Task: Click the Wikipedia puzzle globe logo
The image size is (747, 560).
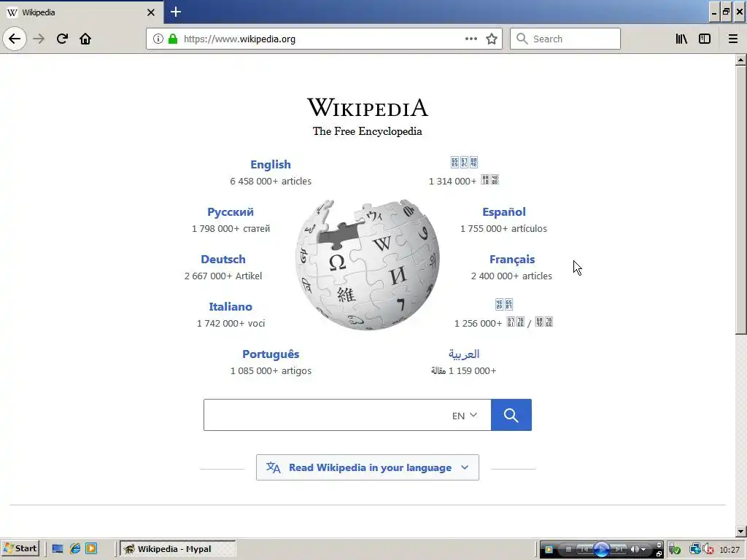Action: (368, 265)
